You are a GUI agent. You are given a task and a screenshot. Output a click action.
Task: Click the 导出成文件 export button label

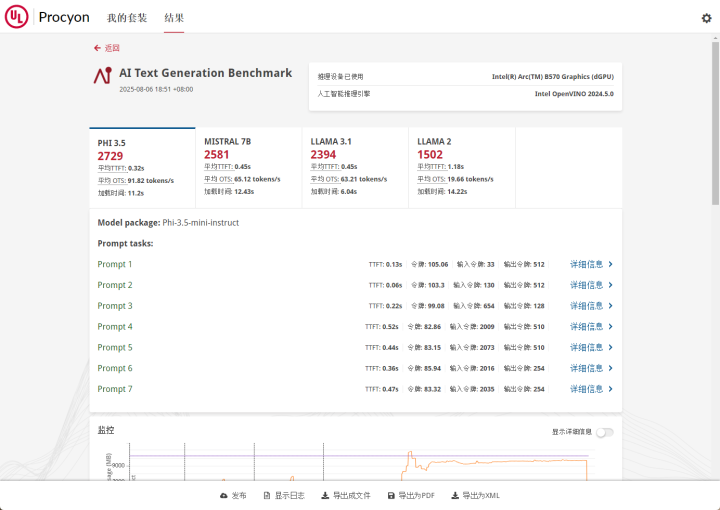point(351,496)
